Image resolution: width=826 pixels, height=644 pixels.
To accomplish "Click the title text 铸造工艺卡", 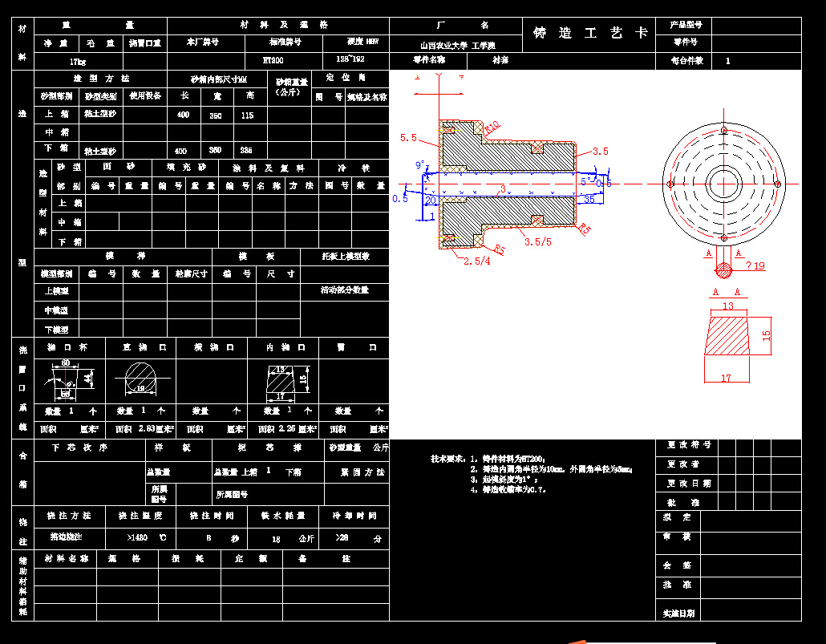I will pyautogui.click(x=589, y=33).
